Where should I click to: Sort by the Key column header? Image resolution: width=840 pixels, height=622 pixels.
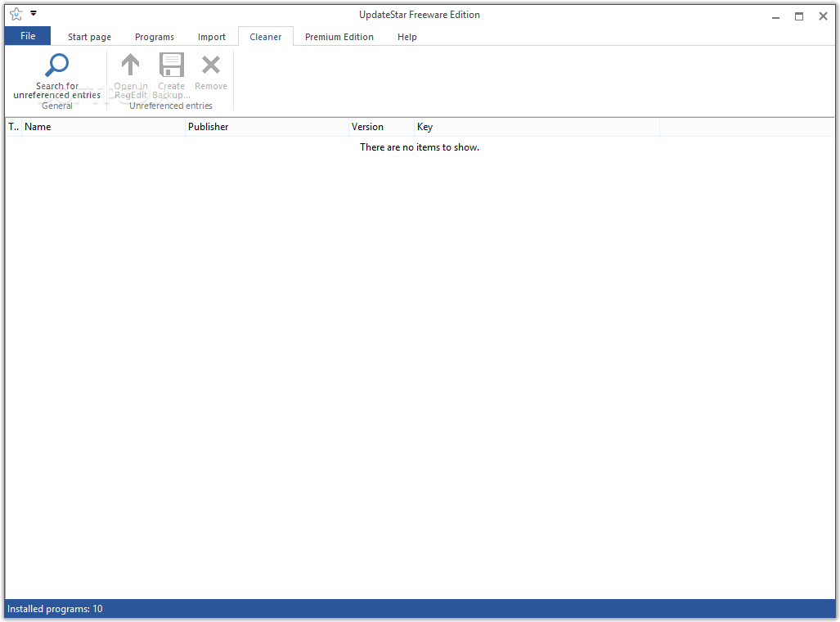(x=537, y=127)
